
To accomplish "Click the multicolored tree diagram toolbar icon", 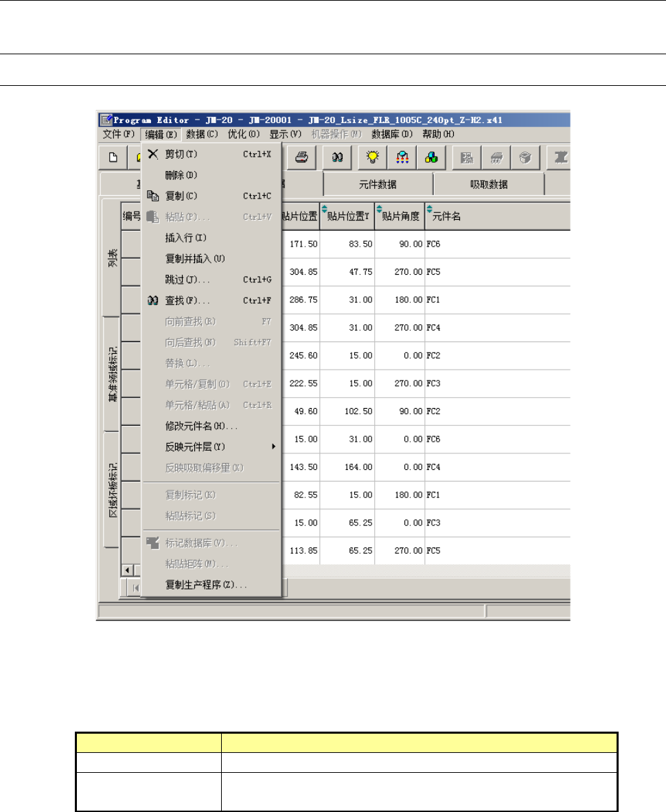I will click(402, 157).
